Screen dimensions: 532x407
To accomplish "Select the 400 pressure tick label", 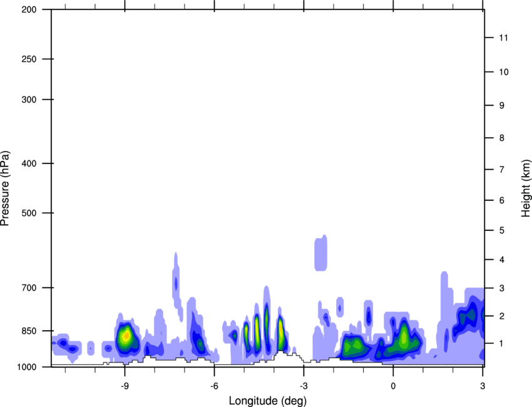I will [x=29, y=163].
